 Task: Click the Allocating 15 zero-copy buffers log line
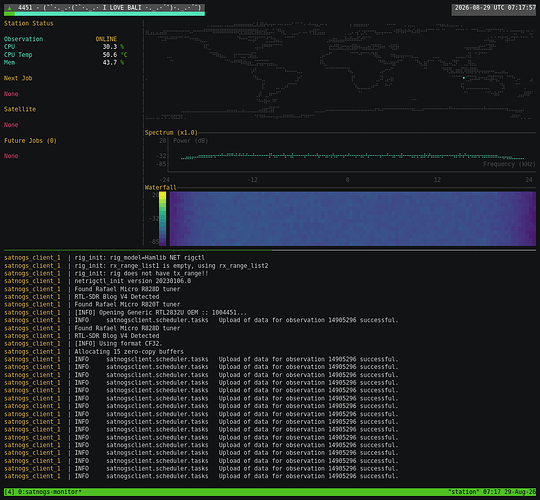pos(129,352)
